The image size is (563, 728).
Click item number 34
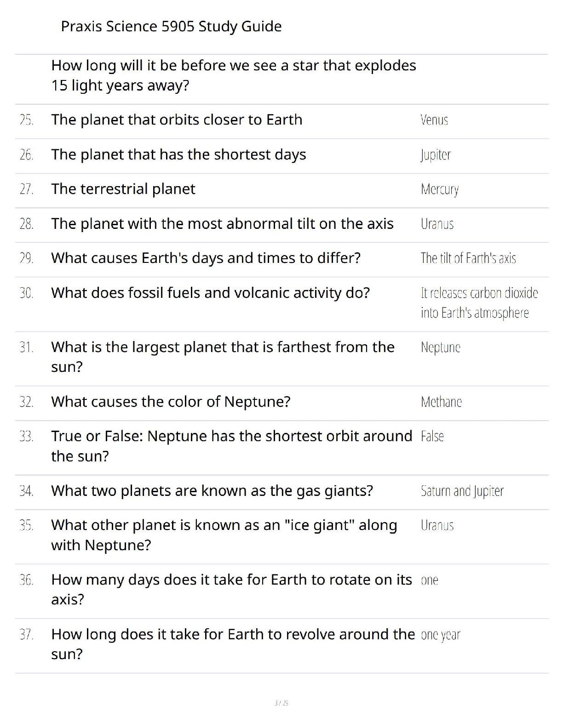tap(26, 491)
